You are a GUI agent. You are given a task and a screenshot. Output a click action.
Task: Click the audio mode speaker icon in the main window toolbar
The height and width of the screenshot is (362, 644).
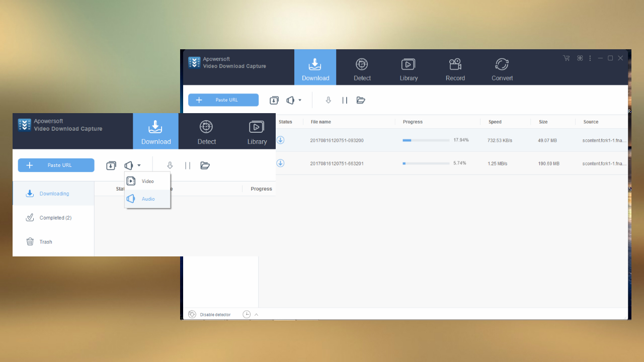(x=290, y=100)
